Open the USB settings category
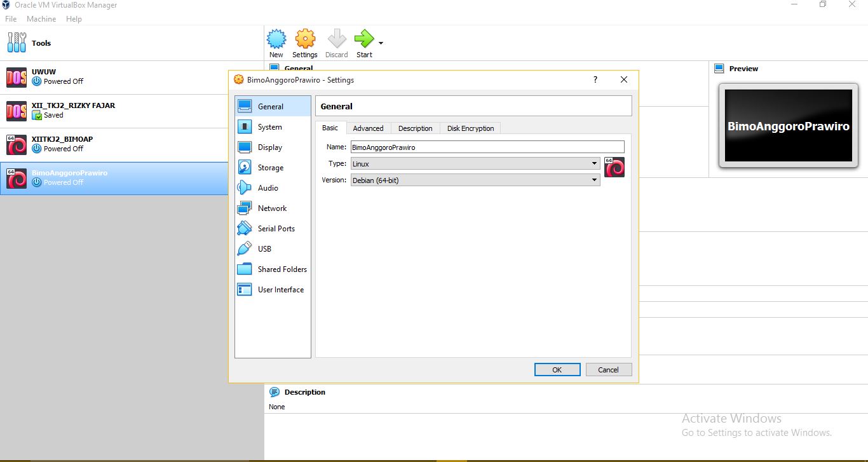This screenshot has width=868, height=462. (273, 249)
